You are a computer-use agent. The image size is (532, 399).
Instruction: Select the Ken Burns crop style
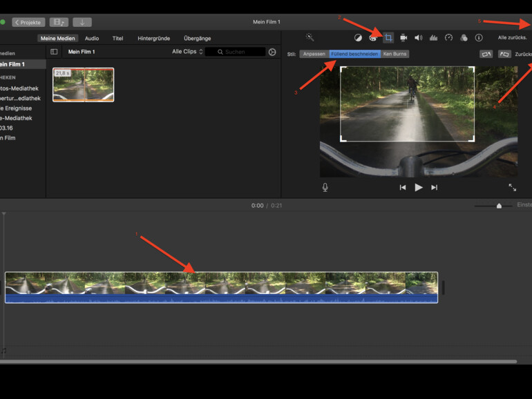[395, 54]
